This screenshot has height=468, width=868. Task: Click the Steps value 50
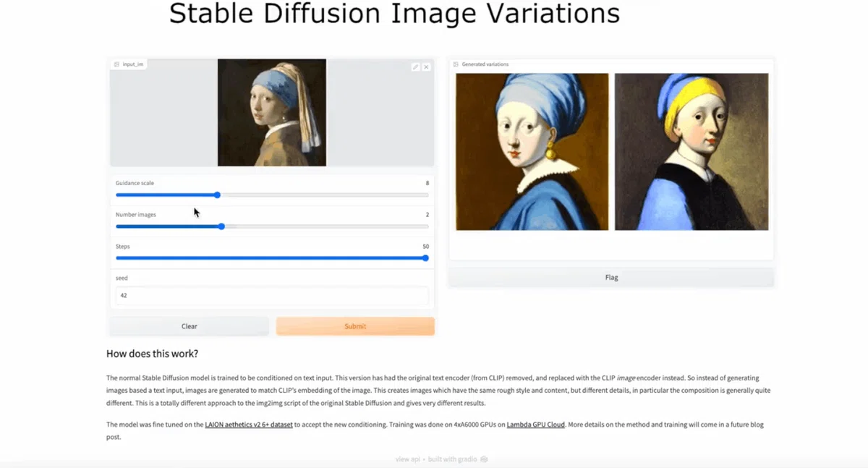pyautogui.click(x=426, y=247)
